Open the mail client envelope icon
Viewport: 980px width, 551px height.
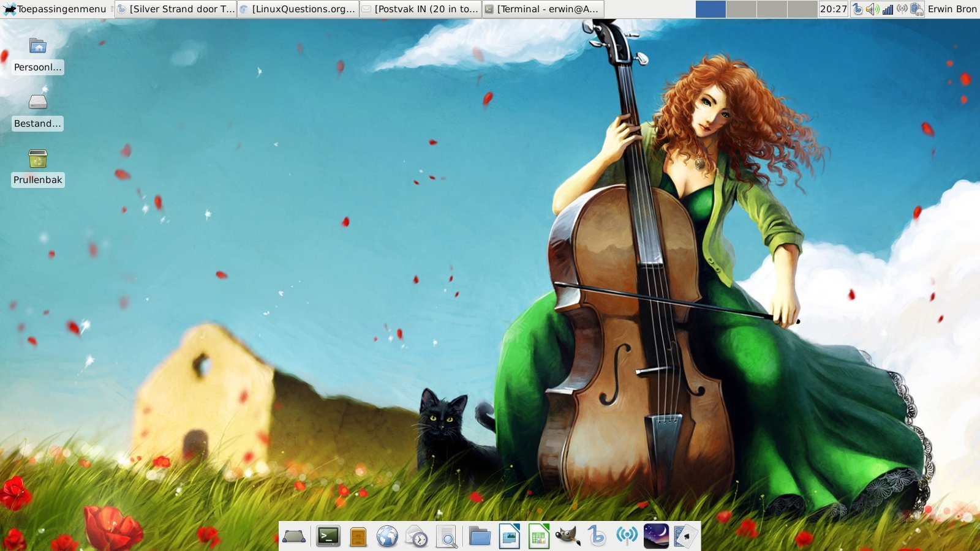[417, 537]
